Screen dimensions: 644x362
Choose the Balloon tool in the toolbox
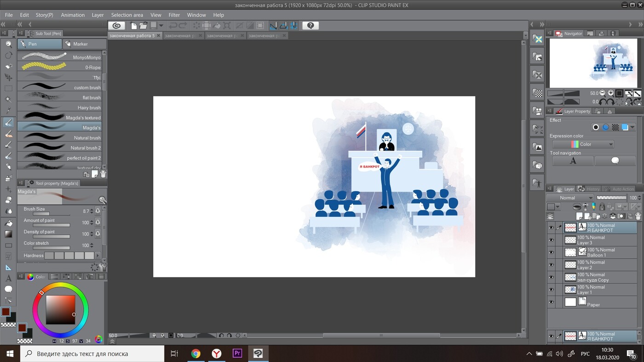tap(8, 289)
